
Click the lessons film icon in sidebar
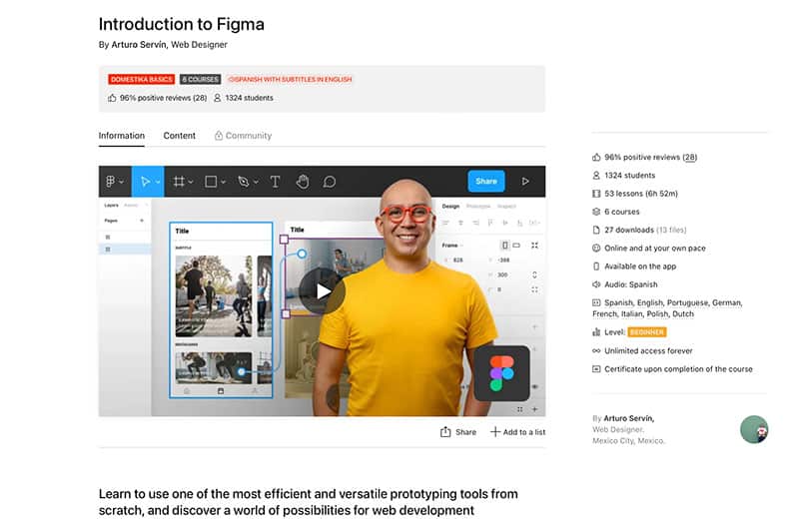coord(596,194)
